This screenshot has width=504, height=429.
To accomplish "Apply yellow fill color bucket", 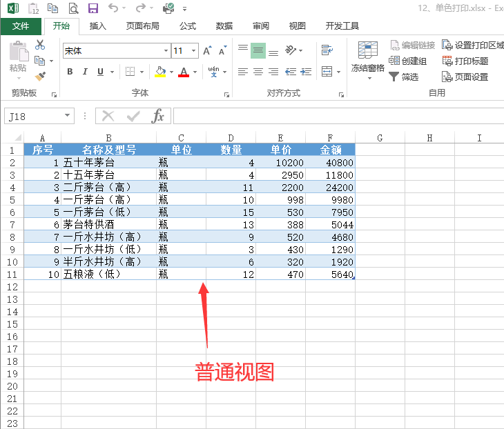I will (160, 72).
